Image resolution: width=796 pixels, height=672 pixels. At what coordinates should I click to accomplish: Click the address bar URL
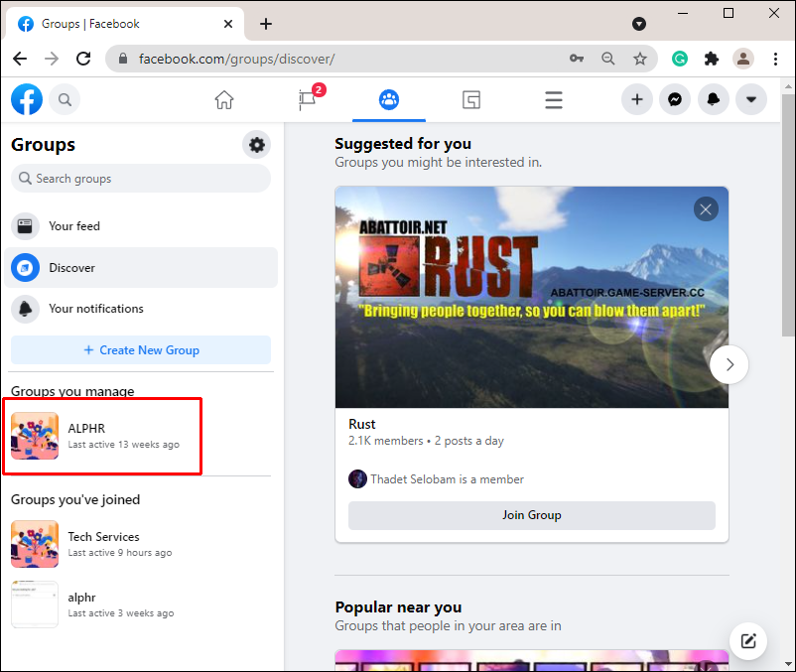236,59
